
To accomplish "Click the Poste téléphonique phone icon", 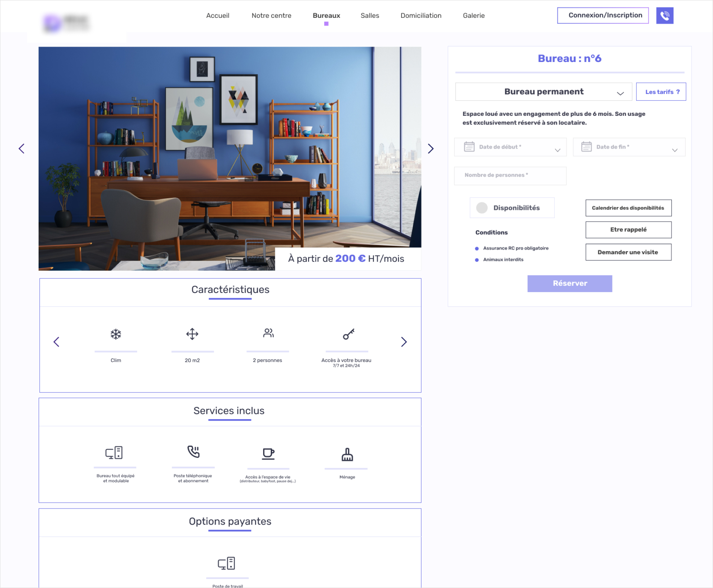I will click(x=193, y=452).
